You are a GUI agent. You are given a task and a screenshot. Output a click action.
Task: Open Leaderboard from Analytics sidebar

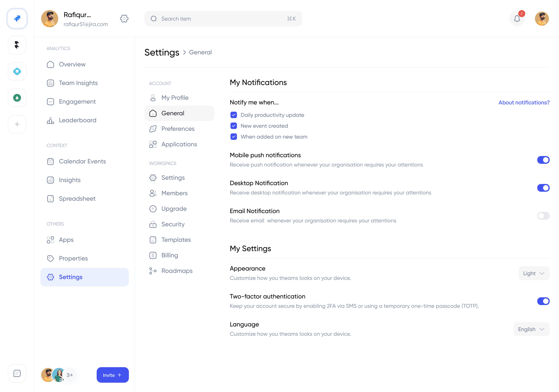point(77,120)
